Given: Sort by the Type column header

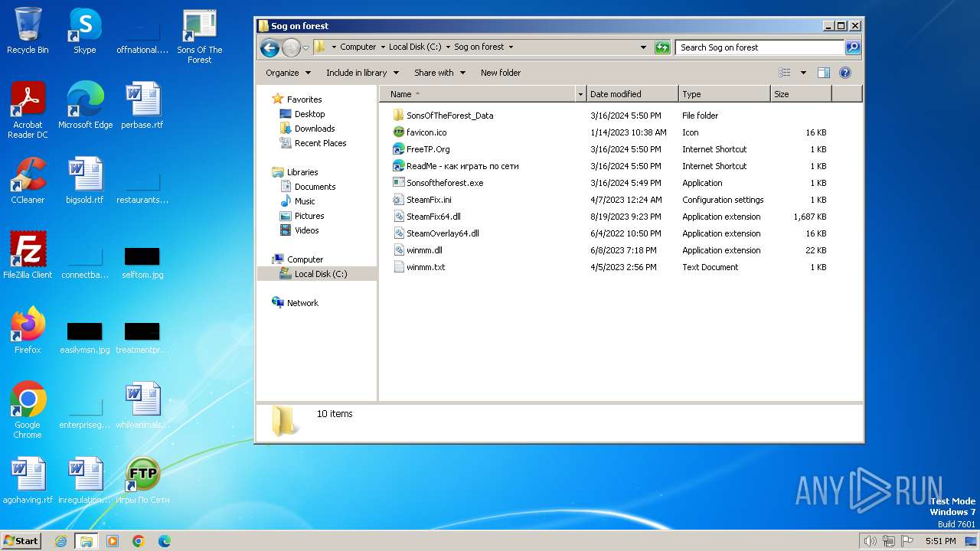Looking at the screenshot, I should tap(724, 94).
